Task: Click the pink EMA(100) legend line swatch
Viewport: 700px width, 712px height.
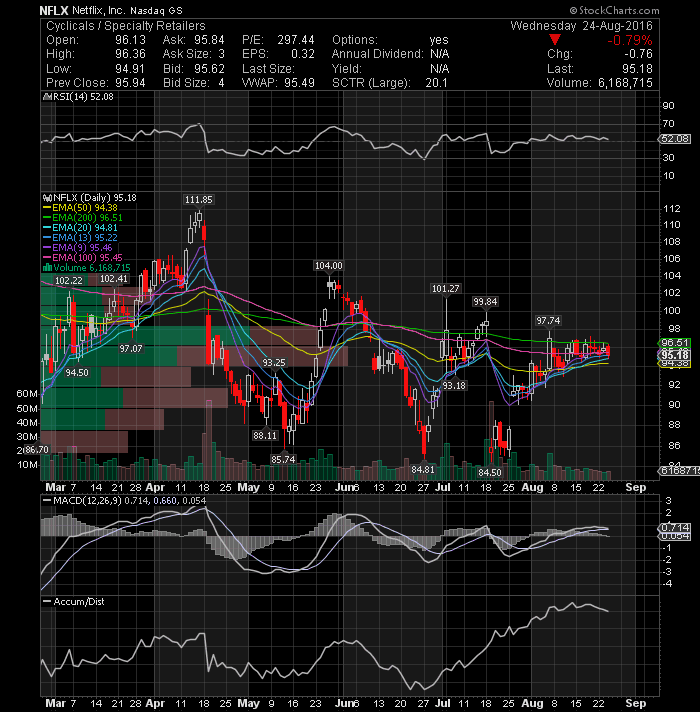Action: click(46, 258)
